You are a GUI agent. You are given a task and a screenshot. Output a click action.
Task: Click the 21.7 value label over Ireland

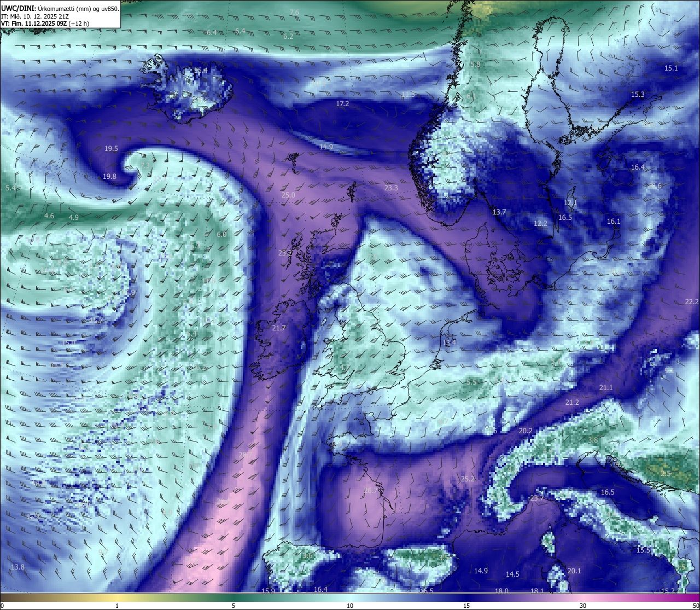pyautogui.click(x=279, y=328)
